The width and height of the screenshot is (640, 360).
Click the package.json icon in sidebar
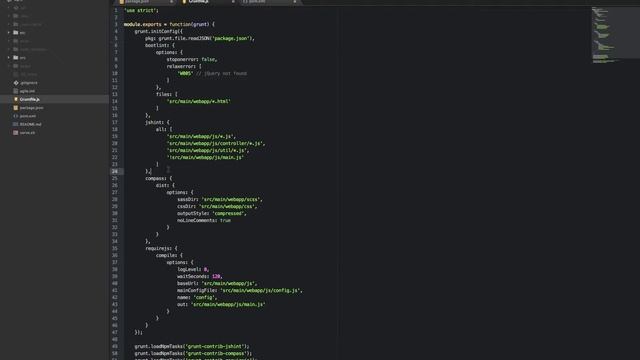coord(16,108)
